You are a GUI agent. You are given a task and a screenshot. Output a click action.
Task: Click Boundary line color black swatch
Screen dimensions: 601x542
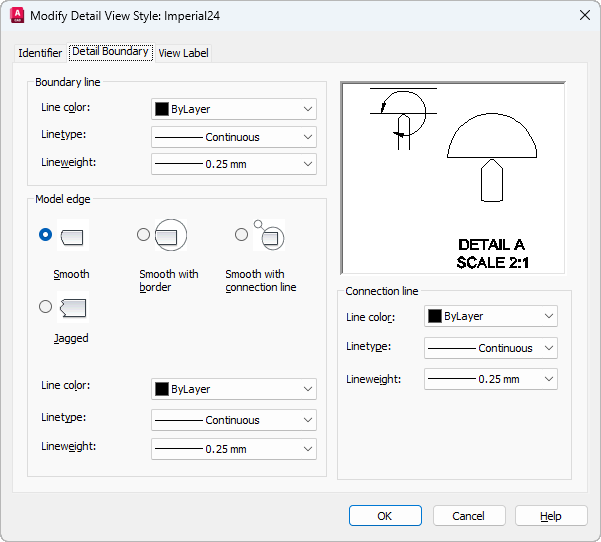point(161,109)
